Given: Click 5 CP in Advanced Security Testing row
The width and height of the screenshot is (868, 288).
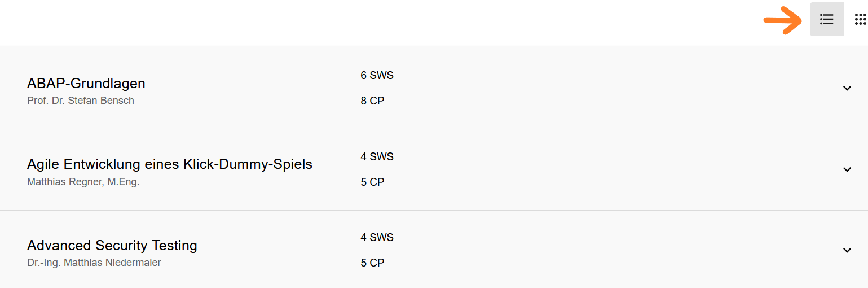Looking at the screenshot, I should (x=372, y=263).
